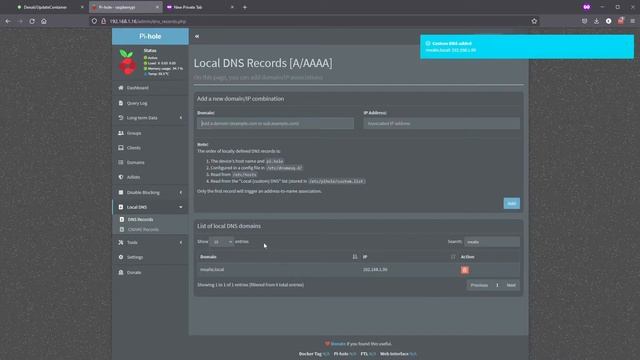Viewport: 640px width, 360px height.
Task: Bookmark this page with the star icon
Action: [534, 21]
